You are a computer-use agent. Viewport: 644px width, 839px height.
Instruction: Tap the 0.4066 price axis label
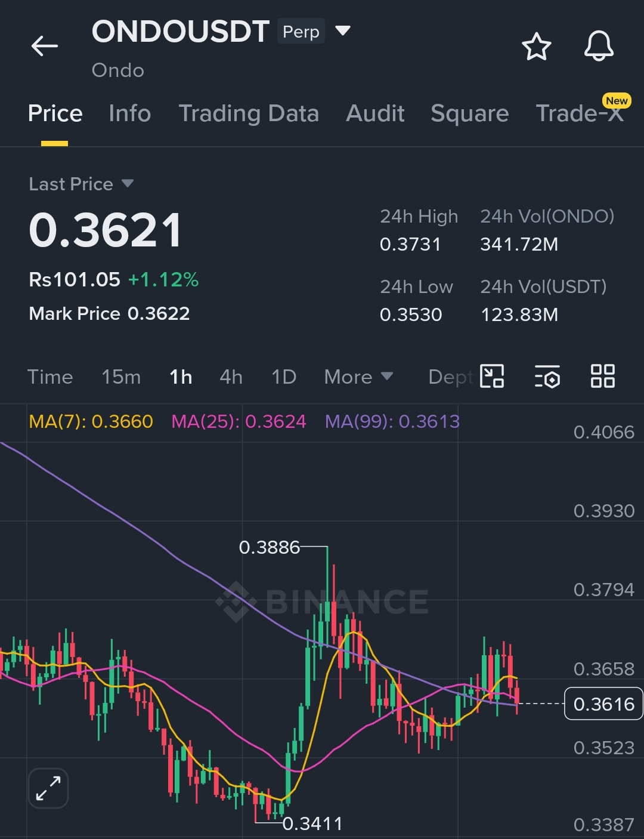pyautogui.click(x=603, y=432)
